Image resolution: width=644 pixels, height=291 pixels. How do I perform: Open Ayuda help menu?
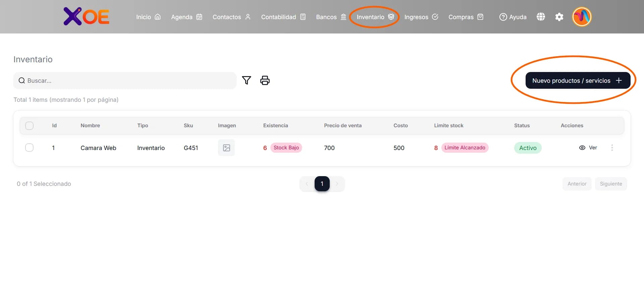pyautogui.click(x=513, y=17)
